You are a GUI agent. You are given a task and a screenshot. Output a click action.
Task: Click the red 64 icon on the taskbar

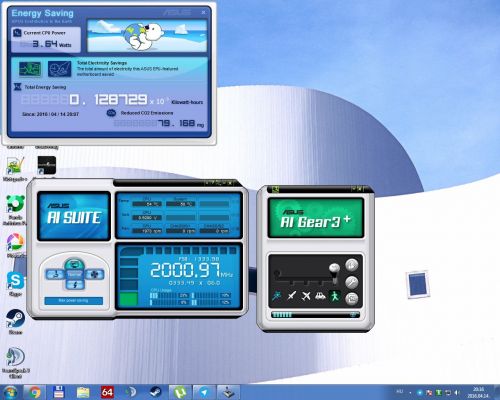[x=107, y=392]
